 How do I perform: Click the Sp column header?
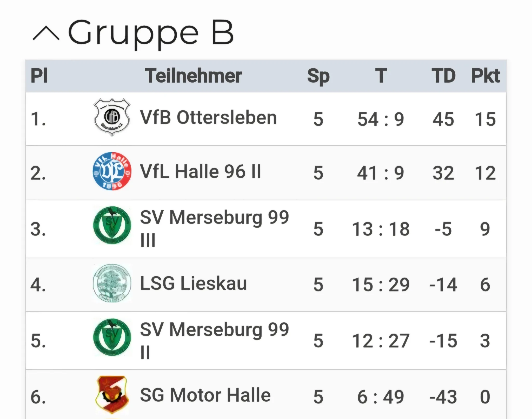point(318,77)
